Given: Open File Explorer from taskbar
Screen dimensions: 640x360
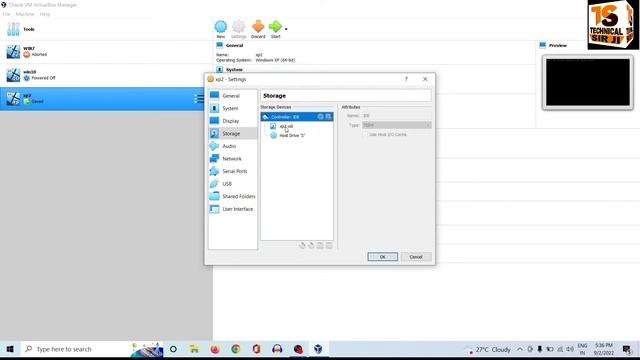Looking at the screenshot, I should 194,349.
